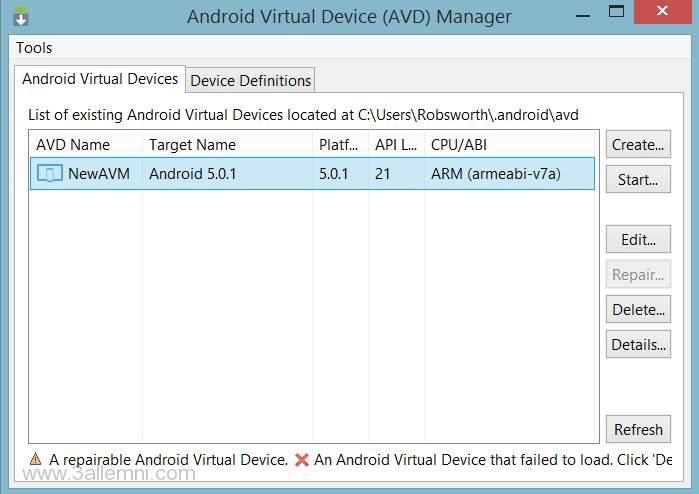This screenshot has width=699, height=494.
Task: Refresh the AVD list
Action: pos(638,430)
